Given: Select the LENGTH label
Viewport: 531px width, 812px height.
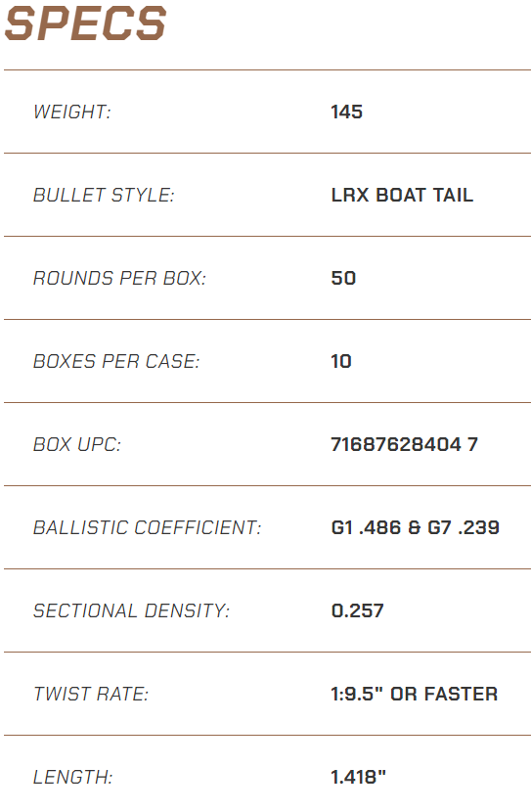Looking at the screenshot, I should point(72,778).
